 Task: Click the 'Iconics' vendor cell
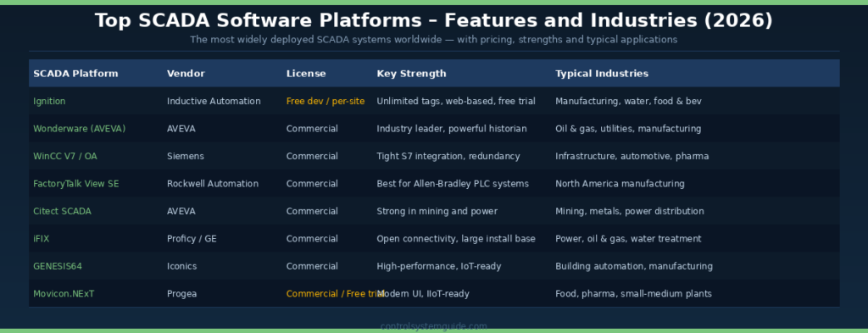coord(181,267)
